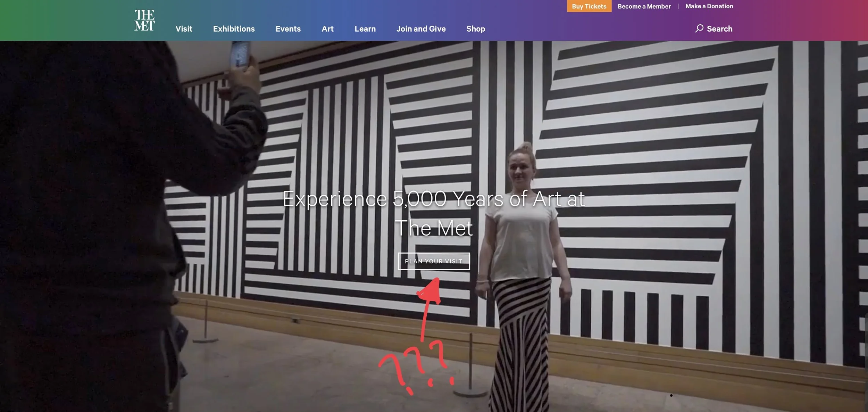This screenshot has width=868, height=412.
Task: Click the Plan Your Visit button
Action: 434,261
